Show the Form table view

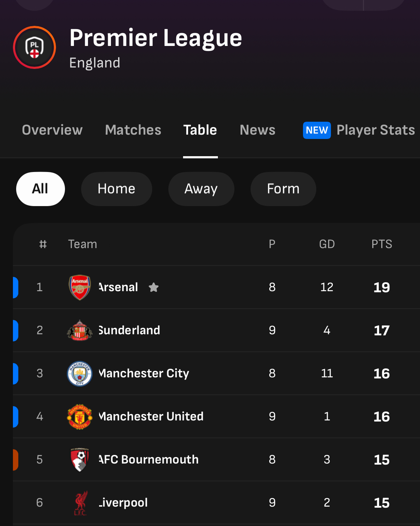pos(283,189)
